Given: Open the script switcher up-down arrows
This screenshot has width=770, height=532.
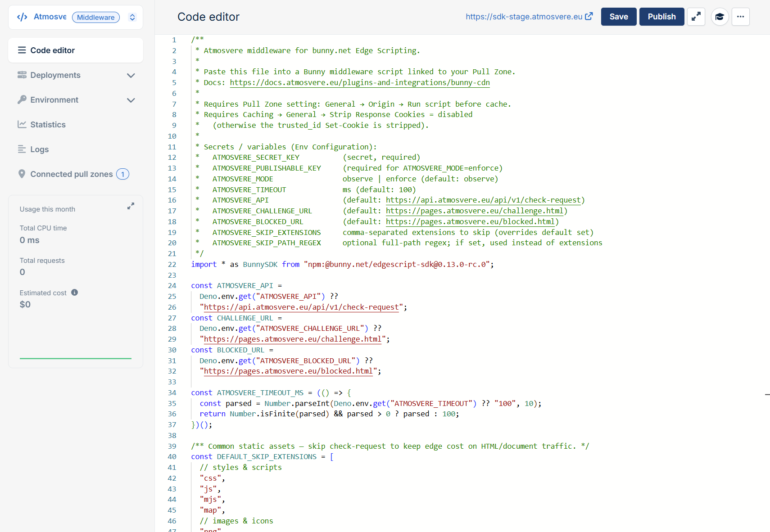Looking at the screenshot, I should (x=132, y=17).
